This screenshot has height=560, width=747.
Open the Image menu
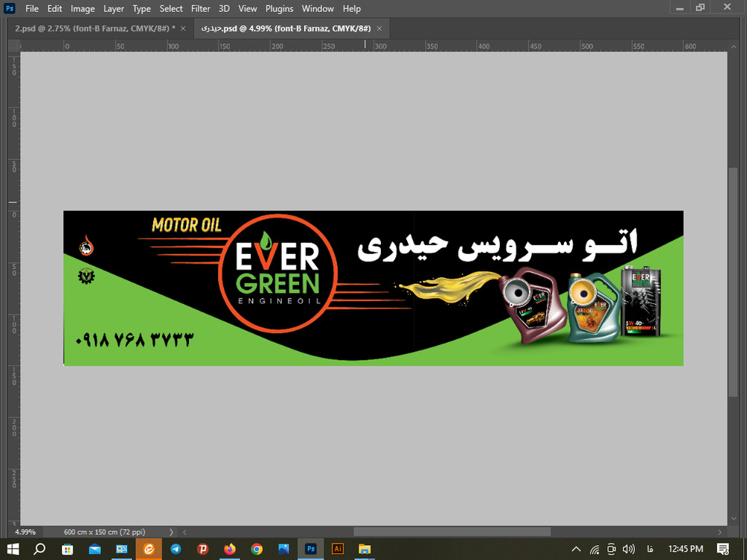[82, 8]
